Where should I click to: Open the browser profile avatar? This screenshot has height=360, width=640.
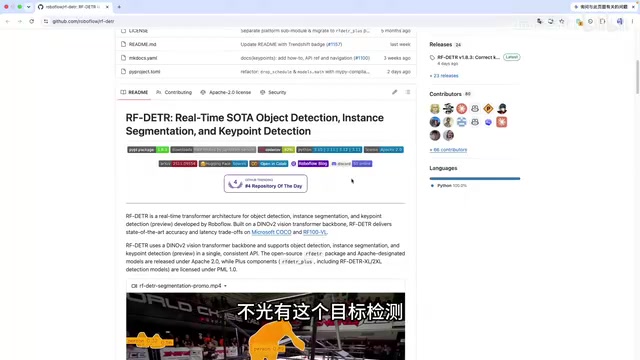[x=620, y=21]
